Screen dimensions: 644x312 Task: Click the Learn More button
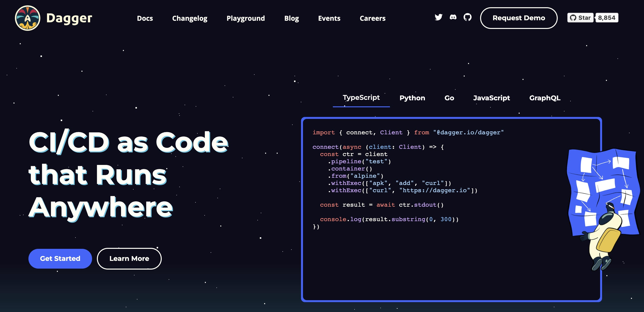(x=129, y=258)
